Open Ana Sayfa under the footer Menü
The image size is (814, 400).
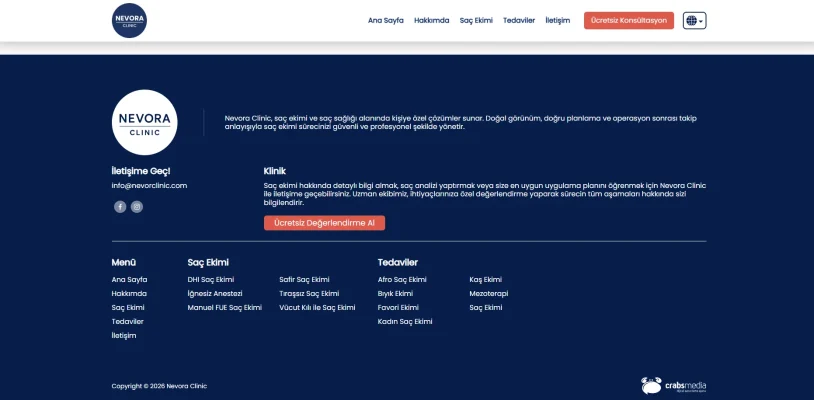click(129, 280)
